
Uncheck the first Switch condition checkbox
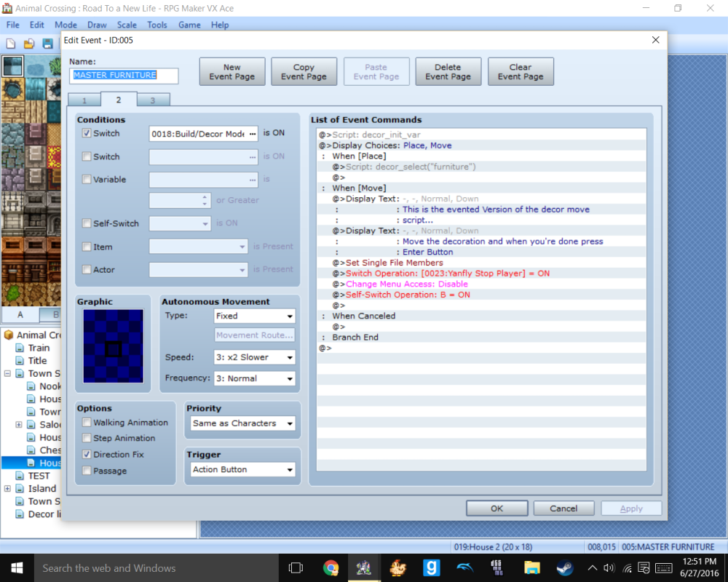87,133
